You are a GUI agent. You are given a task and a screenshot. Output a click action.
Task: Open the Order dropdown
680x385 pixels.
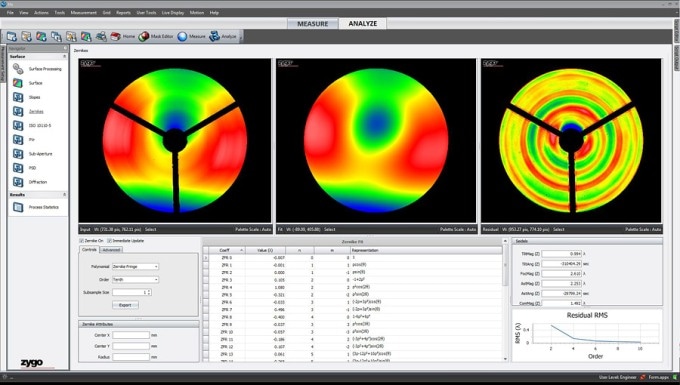(x=135, y=280)
